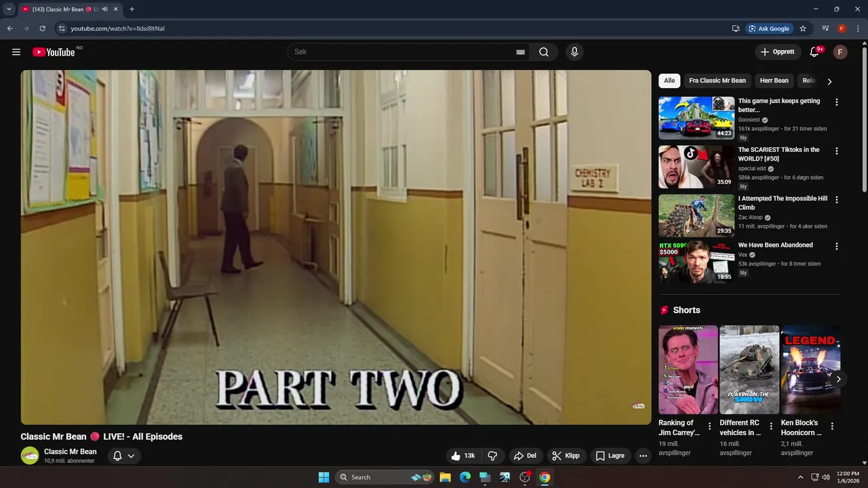
Task: Show more filter chips with right arrow
Action: (x=829, y=81)
